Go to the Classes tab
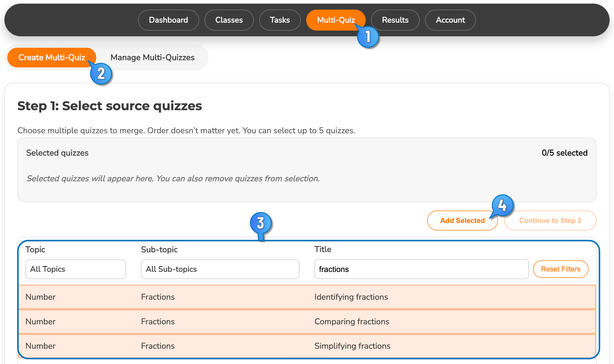The image size is (614, 364). [x=229, y=20]
